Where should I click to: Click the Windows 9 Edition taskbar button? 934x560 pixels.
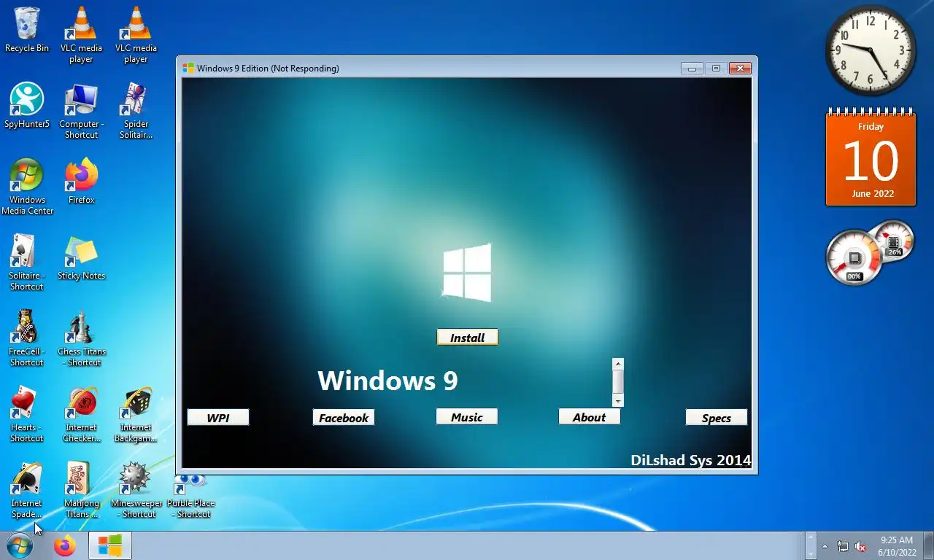point(110,545)
